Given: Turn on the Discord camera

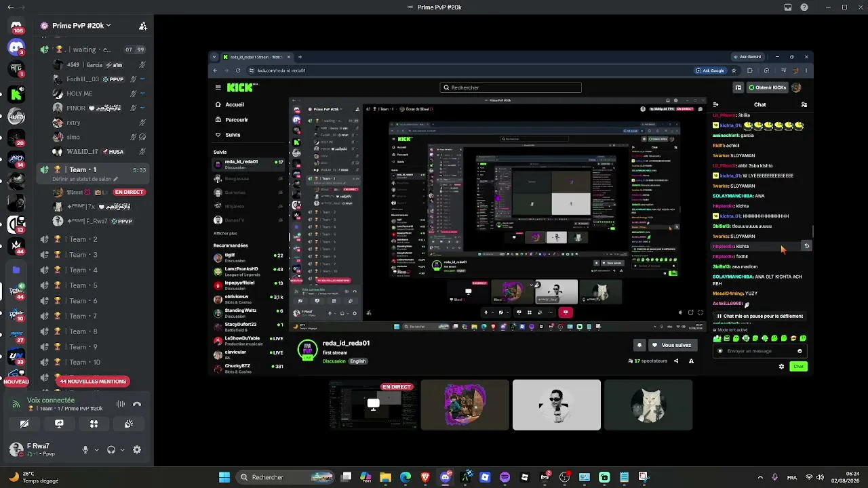Looking at the screenshot, I should [x=24, y=424].
